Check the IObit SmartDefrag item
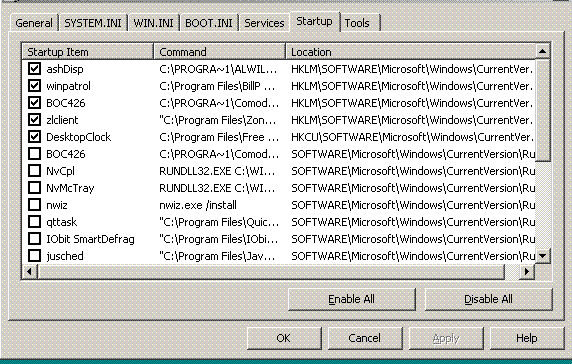572x364 pixels. 35,239
